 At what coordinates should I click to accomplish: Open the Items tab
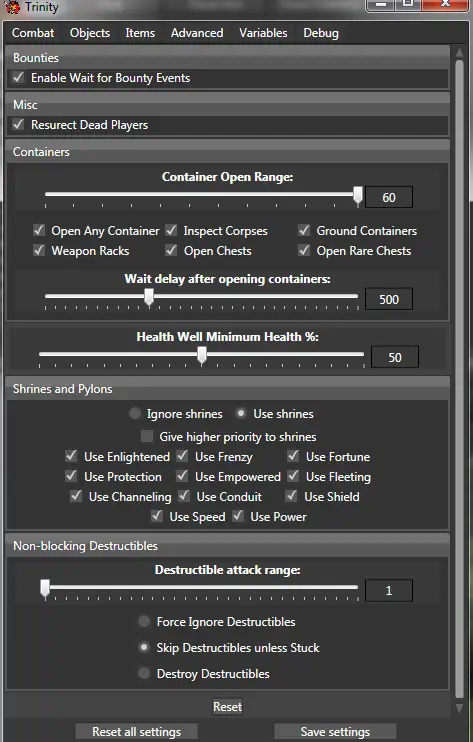(x=140, y=33)
